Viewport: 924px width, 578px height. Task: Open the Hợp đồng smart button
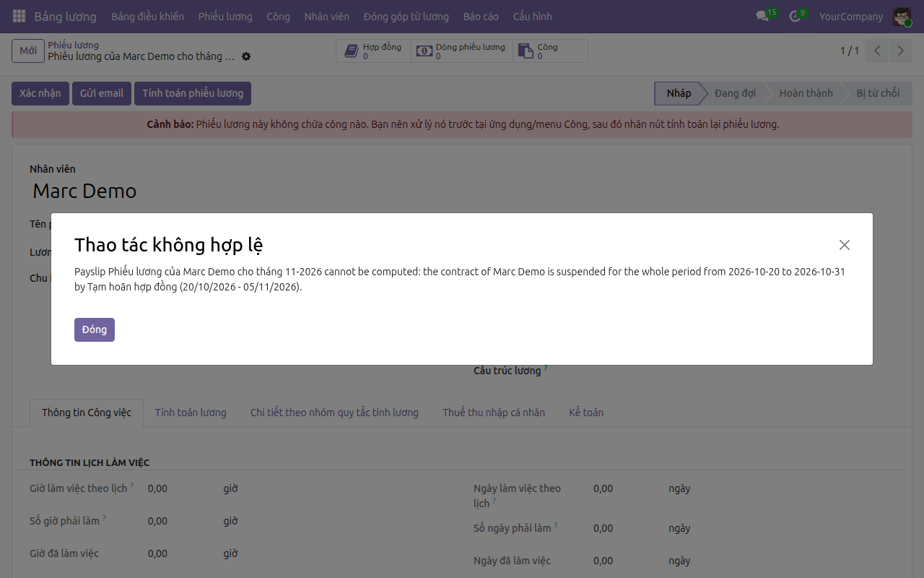373,51
